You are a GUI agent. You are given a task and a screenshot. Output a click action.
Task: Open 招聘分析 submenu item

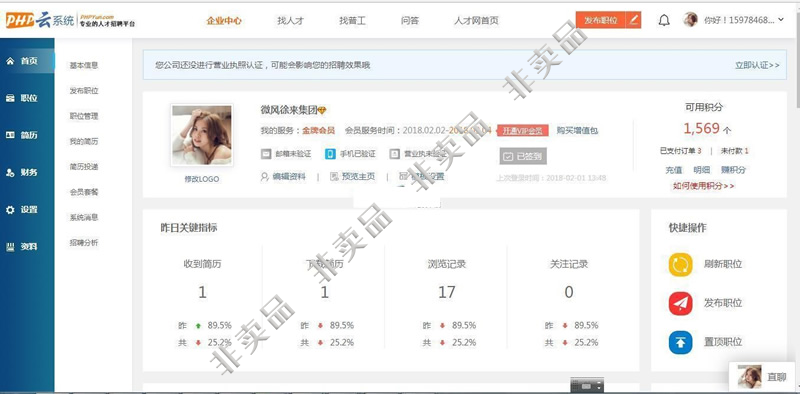click(x=84, y=243)
